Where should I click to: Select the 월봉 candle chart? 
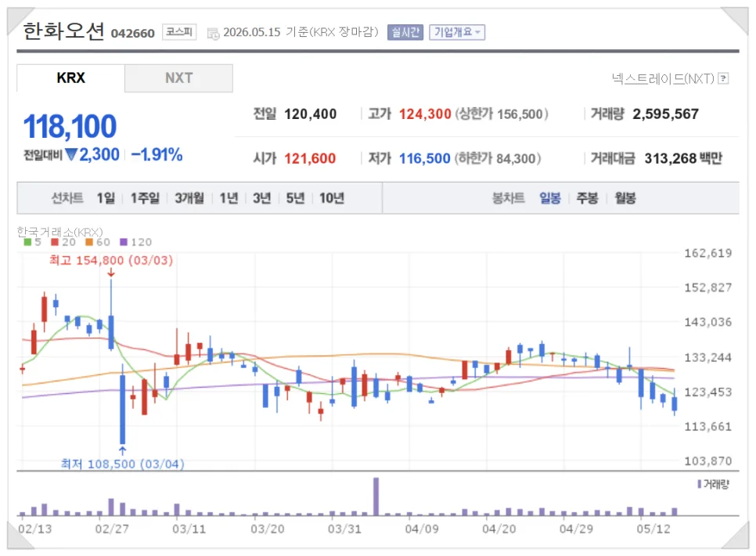coord(625,198)
